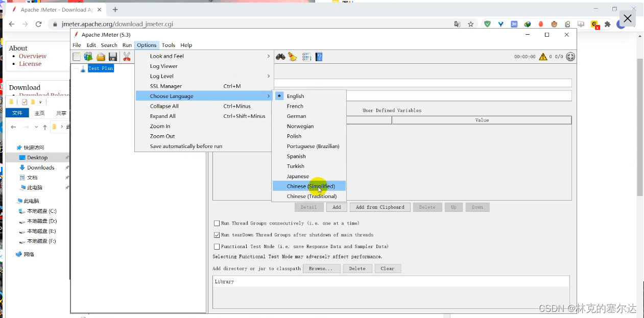Select German from the language list
This screenshot has width=644, height=318.
pos(309,116)
